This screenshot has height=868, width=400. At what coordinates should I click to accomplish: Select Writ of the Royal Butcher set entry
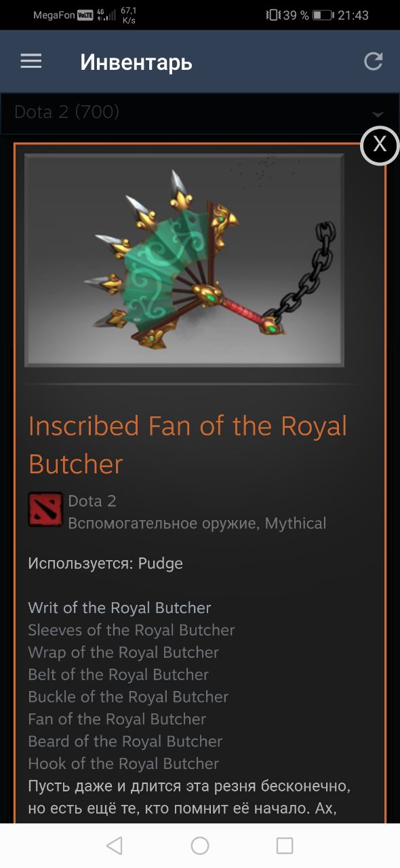[x=119, y=608]
